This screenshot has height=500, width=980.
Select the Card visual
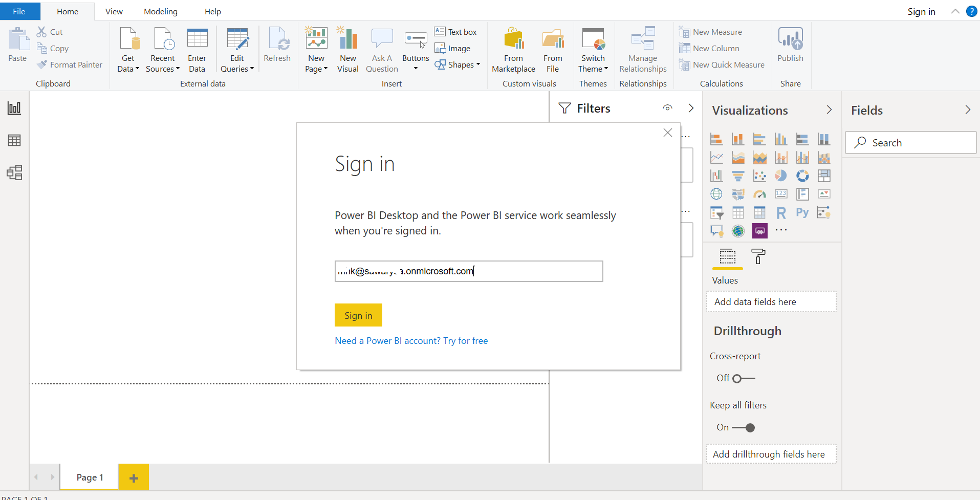point(781,194)
